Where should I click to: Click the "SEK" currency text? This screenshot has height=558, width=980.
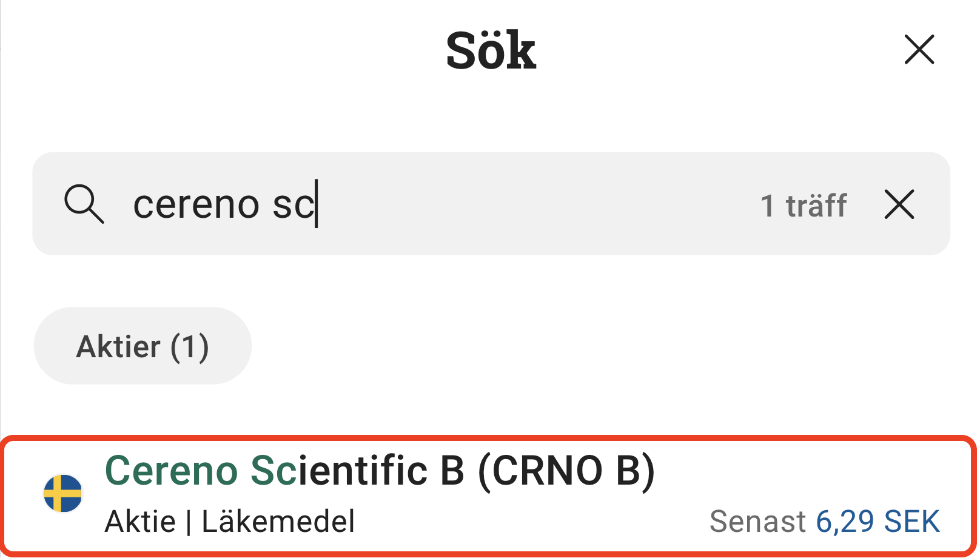(x=911, y=522)
